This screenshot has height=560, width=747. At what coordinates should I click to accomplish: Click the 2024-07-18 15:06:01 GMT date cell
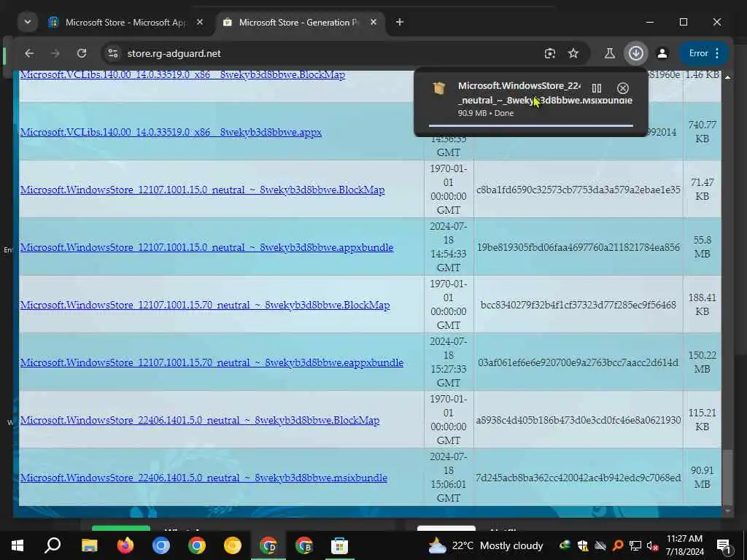[x=449, y=477]
